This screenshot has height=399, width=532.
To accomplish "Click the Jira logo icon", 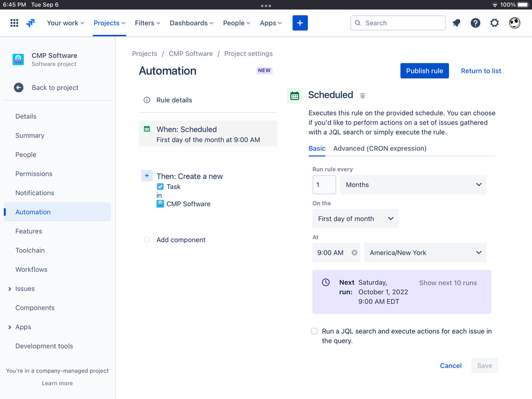I will click(30, 23).
